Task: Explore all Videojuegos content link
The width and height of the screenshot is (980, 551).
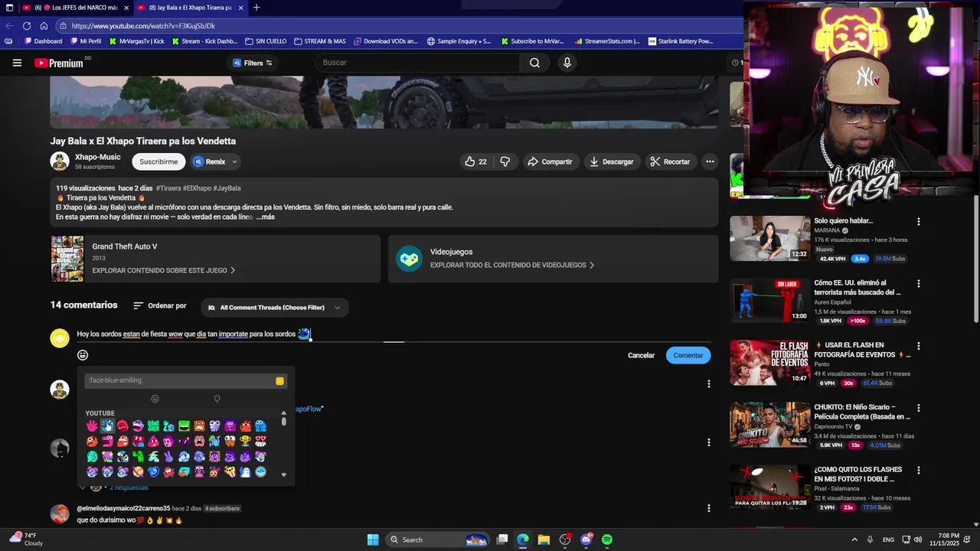Action: pyautogui.click(x=512, y=265)
